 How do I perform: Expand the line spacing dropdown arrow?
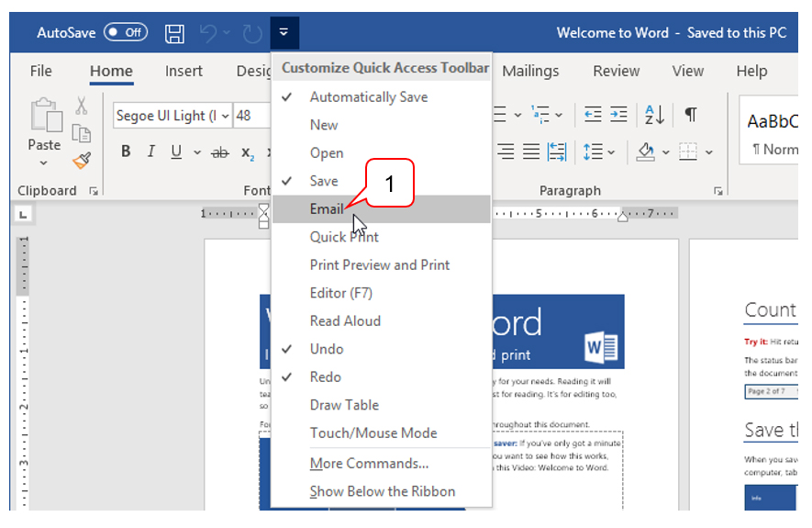[611, 152]
